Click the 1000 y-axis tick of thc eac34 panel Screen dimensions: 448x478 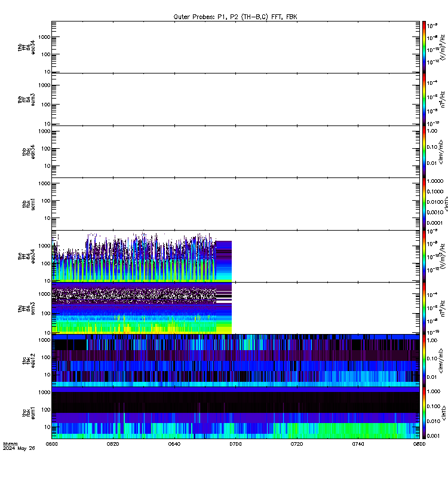pos(44,246)
